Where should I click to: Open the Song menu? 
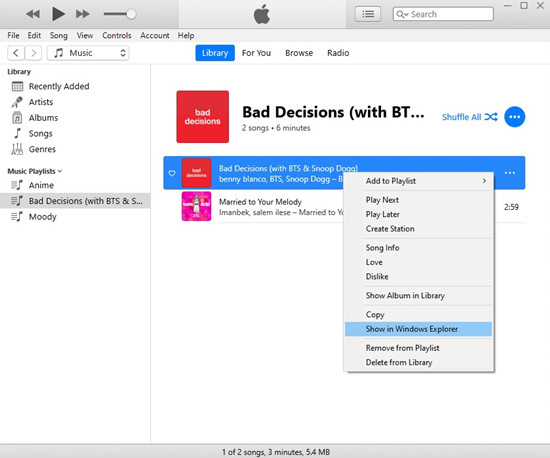click(x=59, y=35)
